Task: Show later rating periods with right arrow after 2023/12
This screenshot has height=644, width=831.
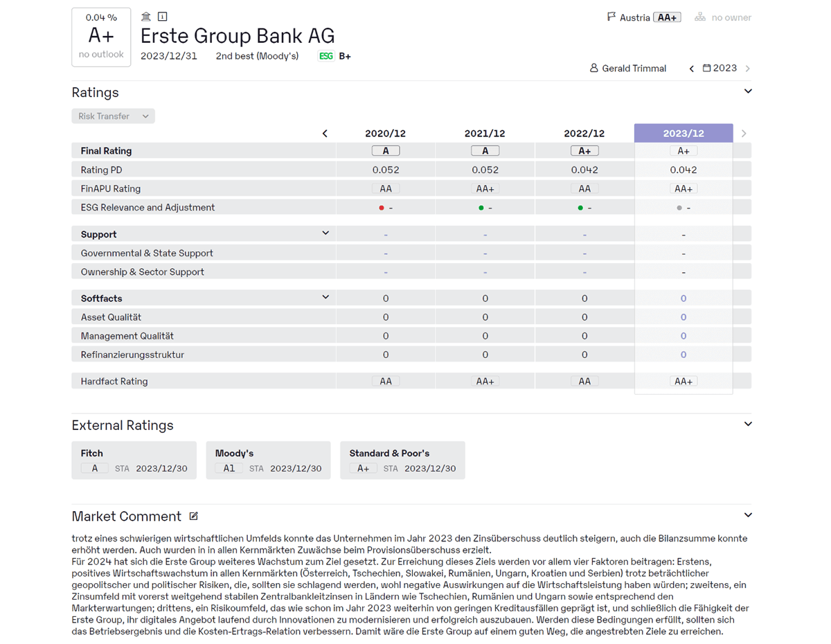Action: [x=744, y=133]
